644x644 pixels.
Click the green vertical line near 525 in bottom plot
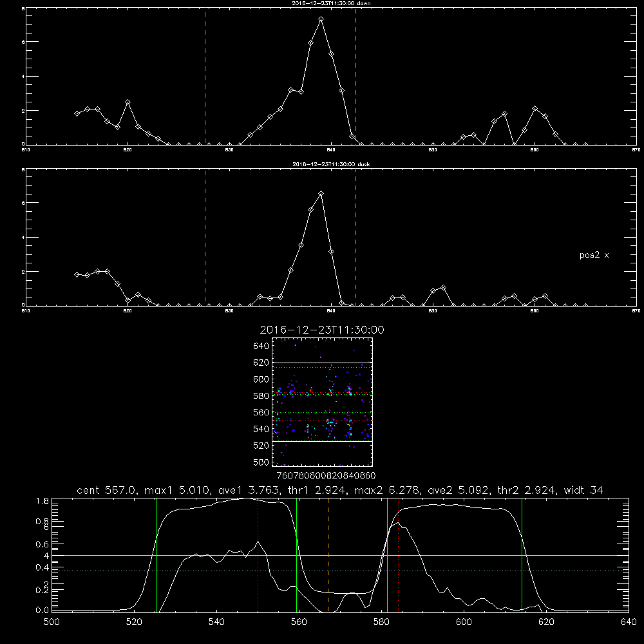click(x=156, y=555)
